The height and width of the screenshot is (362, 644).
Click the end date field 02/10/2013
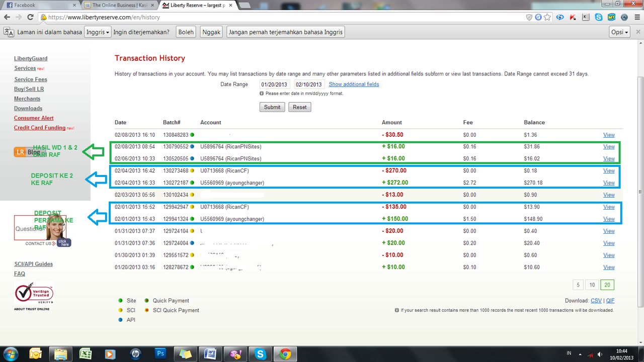pos(309,84)
